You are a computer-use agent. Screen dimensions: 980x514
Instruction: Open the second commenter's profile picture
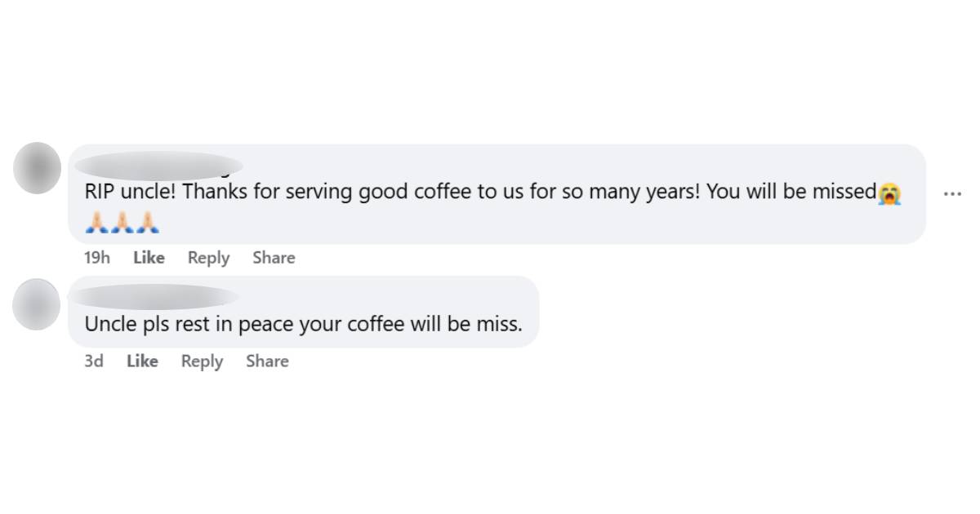[37, 304]
